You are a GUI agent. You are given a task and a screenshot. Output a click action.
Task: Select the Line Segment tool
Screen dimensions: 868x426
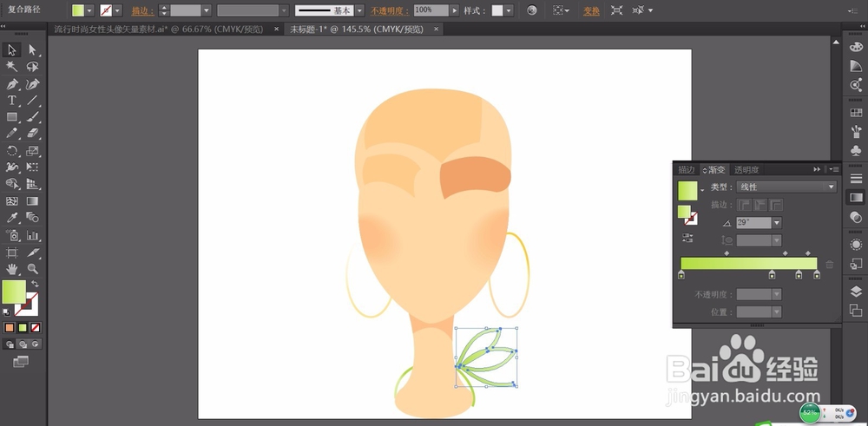(x=33, y=101)
